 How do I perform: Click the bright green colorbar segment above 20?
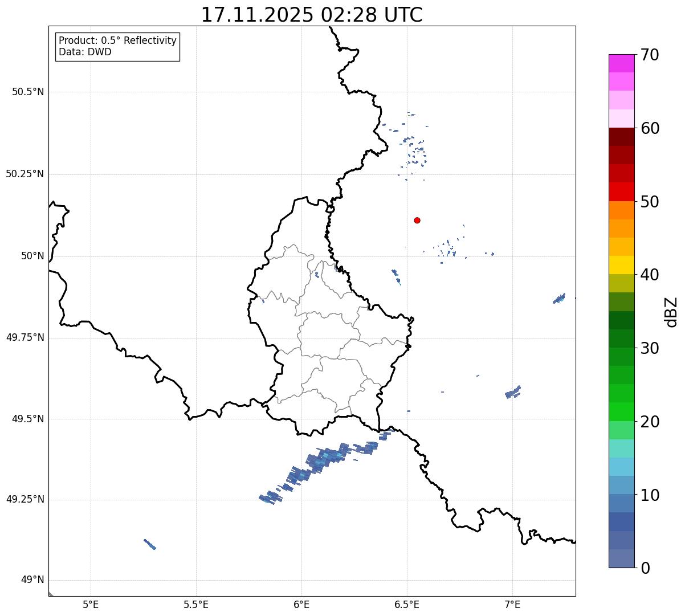(621, 412)
